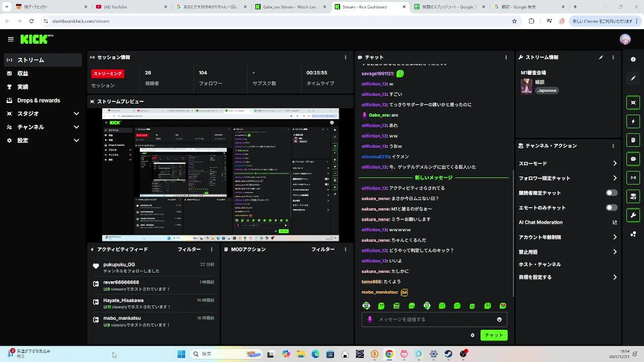
Task: Switch to the Google spreadsheet browser tab
Action: tap(449, 7)
